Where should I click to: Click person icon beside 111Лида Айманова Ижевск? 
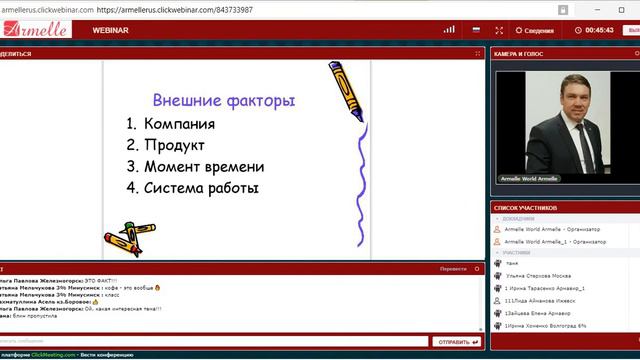coord(497,301)
